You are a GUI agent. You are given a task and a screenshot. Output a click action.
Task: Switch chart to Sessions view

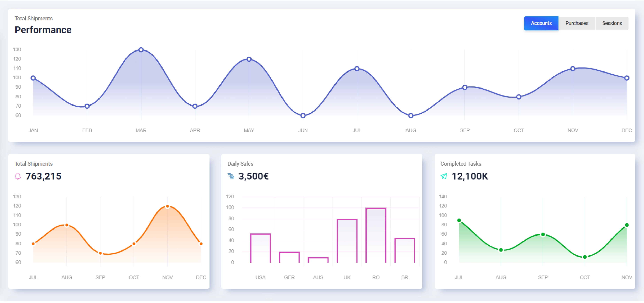coord(612,23)
